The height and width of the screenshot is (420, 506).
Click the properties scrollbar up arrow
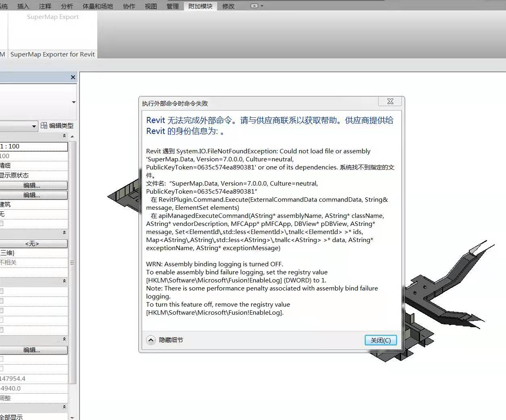[x=73, y=136]
